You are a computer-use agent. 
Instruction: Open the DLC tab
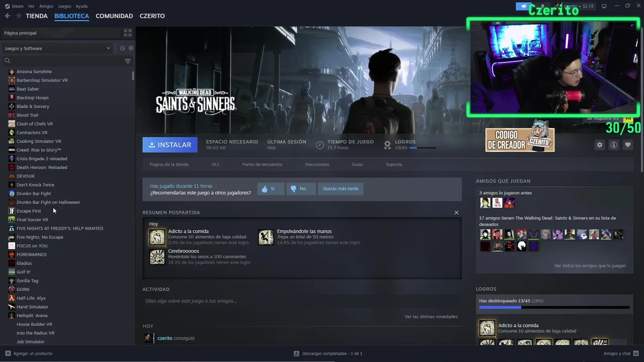pos(215,164)
